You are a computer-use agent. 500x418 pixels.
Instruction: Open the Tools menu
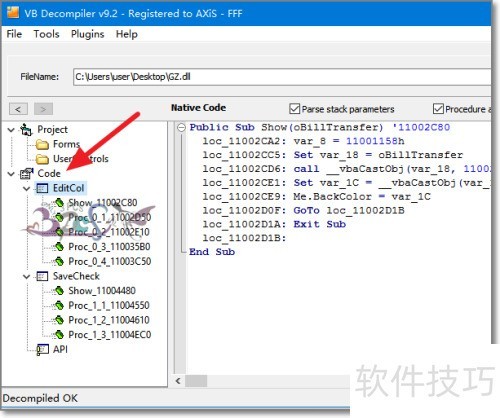46,34
